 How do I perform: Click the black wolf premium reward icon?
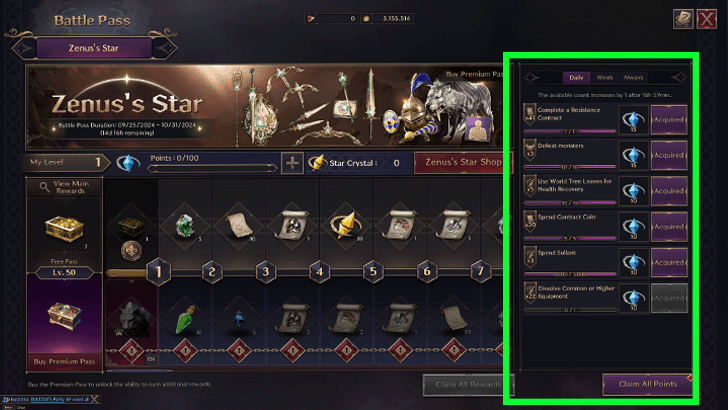(132, 319)
